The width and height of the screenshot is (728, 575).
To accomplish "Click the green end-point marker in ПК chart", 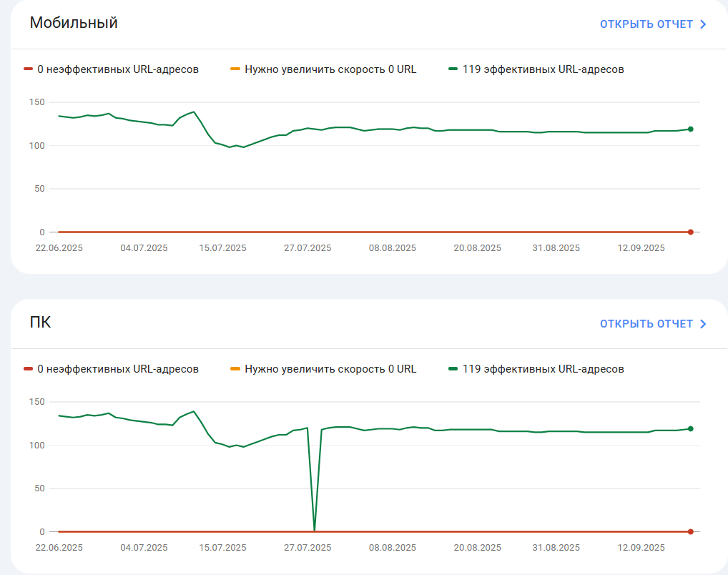I will coord(690,428).
